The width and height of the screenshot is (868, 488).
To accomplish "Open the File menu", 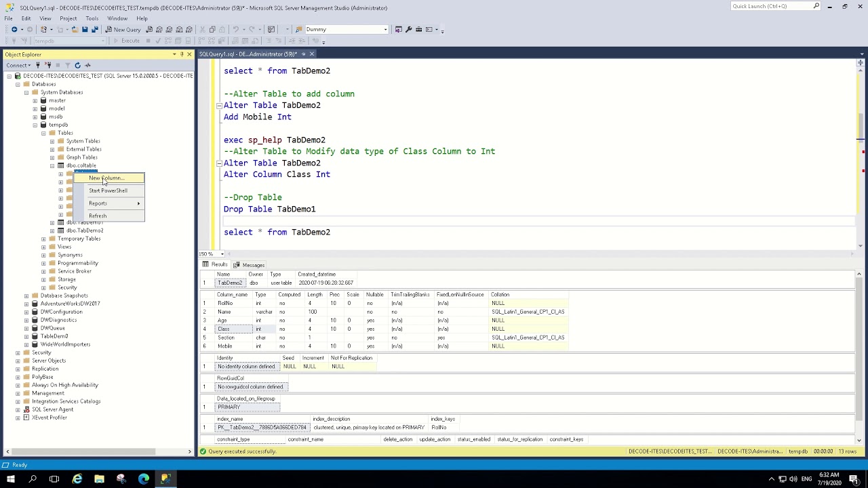I will click(8, 18).
